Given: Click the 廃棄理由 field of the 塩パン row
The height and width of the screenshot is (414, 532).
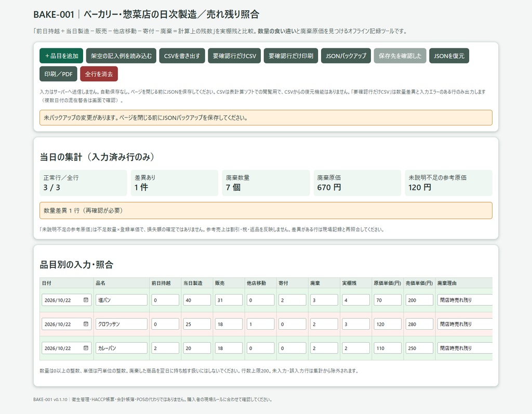Looking at the screenshot, I should pyautogui.click(x=465, y=300).
